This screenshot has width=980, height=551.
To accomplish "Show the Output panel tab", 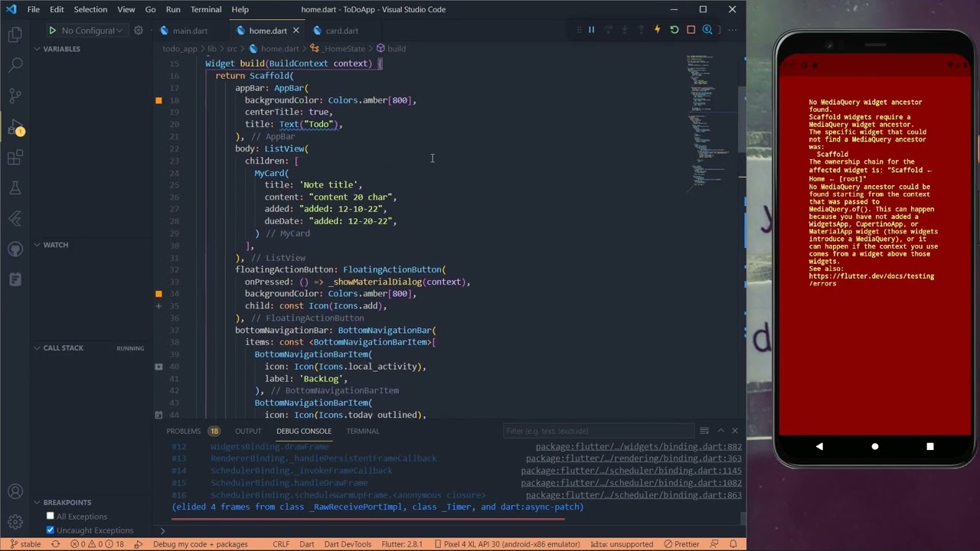I will click(248, 431).
